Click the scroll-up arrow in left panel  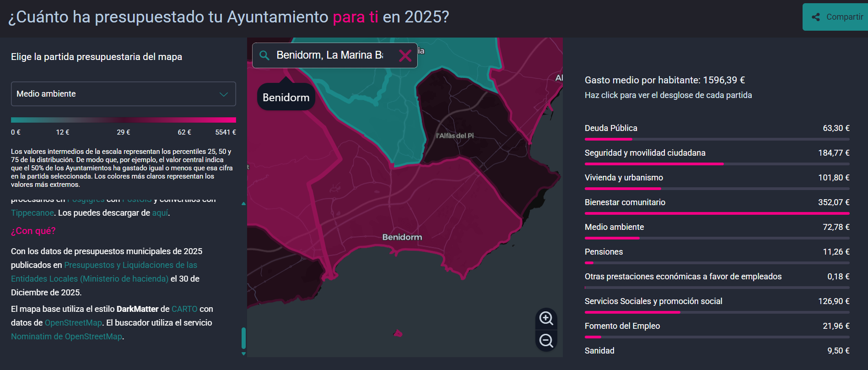click(243, 203)
